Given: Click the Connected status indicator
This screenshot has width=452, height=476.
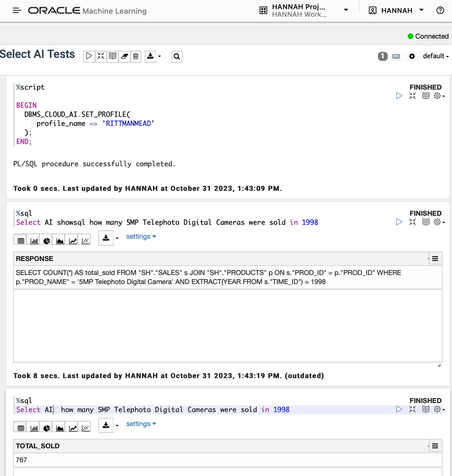Looking at the screenshot, I should (428, 36).
